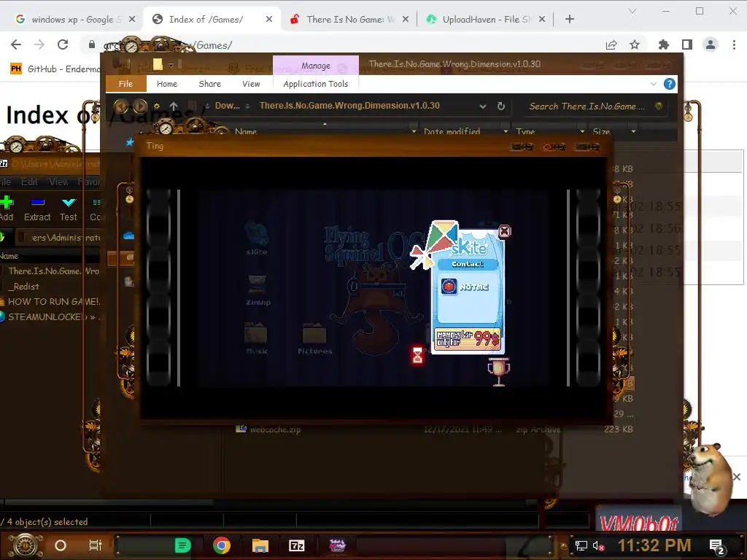This screenshot has width=747, height=560.
Task: Click the dimmed sKite desktop icon in game
Action: (x=257, y=239)
